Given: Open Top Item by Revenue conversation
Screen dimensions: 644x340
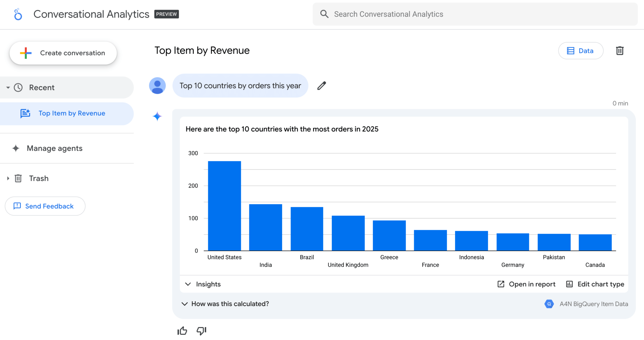Looking at the screenshot, I should coord(72,113).
